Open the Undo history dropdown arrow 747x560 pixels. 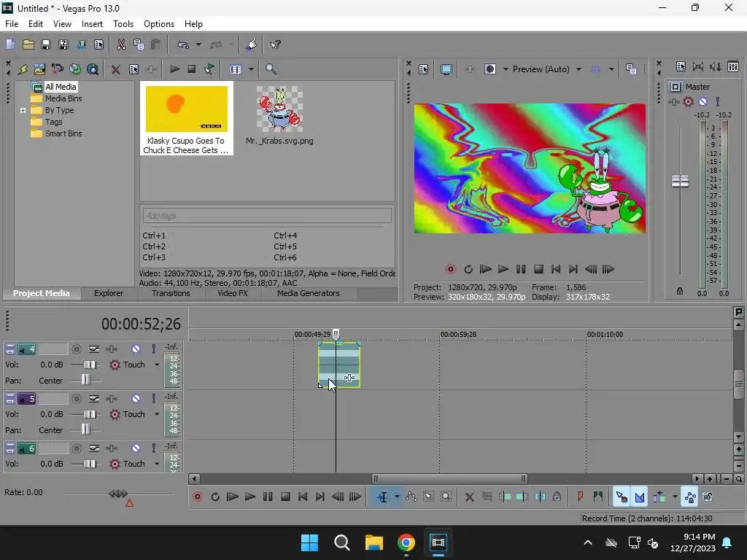198,44
